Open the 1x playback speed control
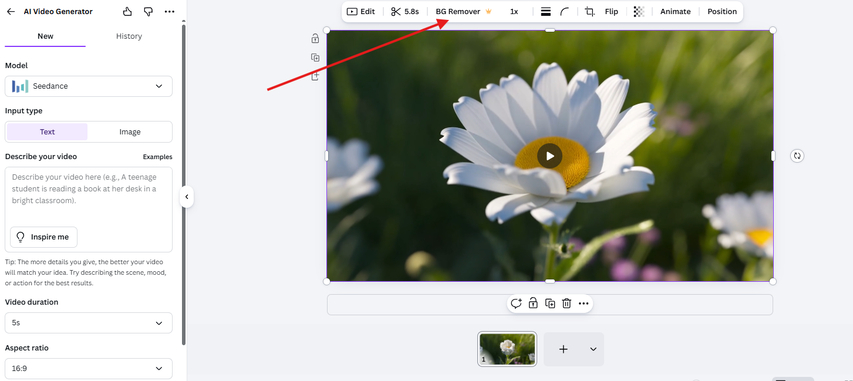The height and width of the screenshot is (381, 853). tap(514, 11)
